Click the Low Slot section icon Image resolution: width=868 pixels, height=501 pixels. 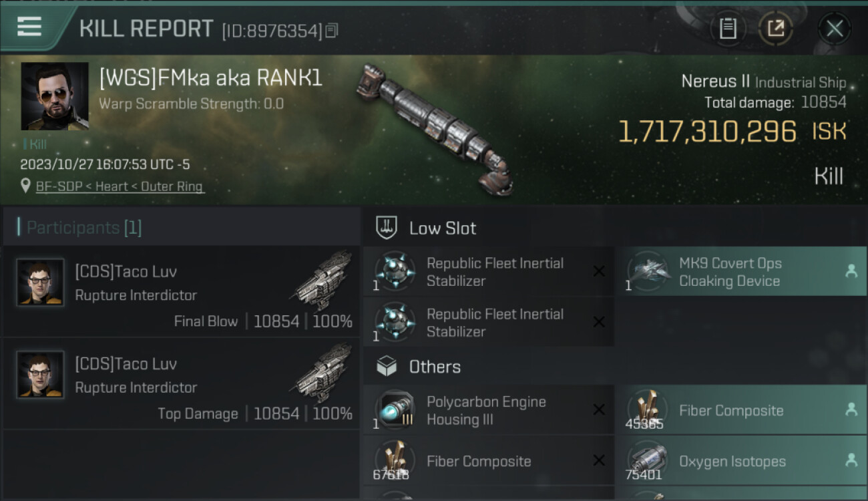pos(387,228)
